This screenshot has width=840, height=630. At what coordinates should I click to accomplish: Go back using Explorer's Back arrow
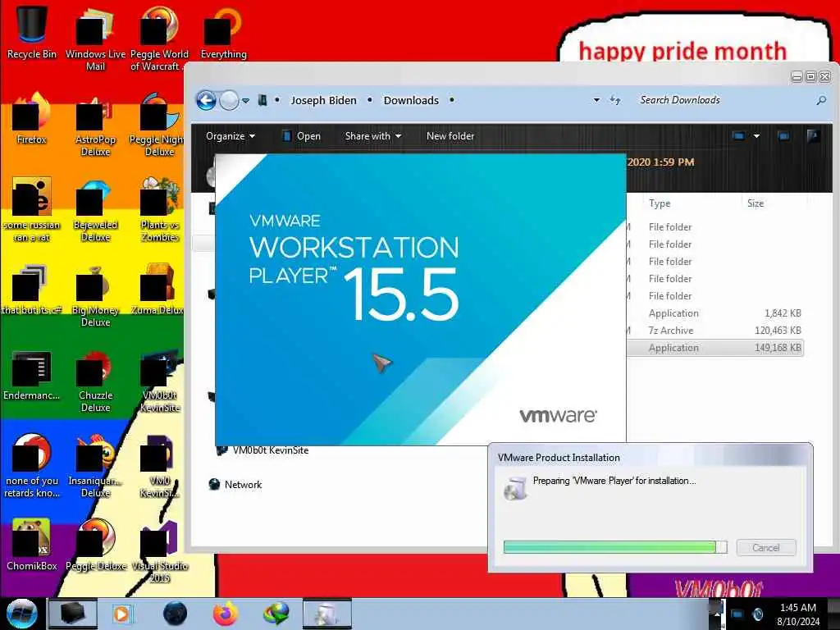(x=206, y=100)
